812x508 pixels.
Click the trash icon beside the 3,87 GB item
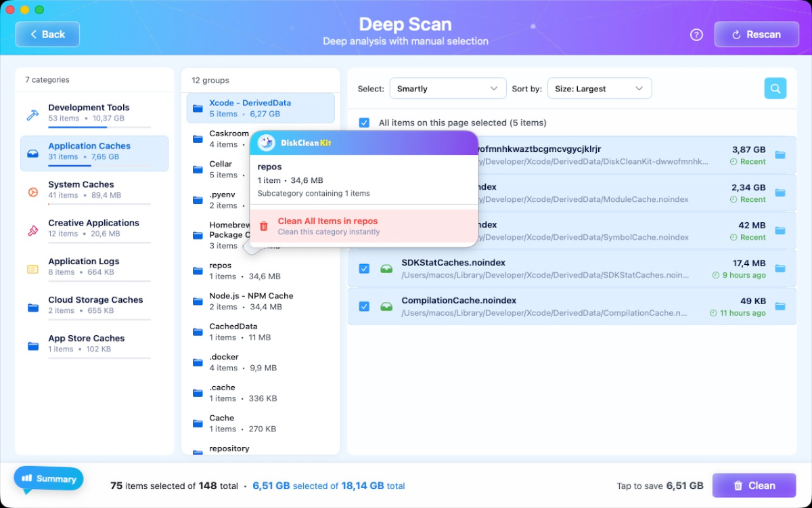780,154
